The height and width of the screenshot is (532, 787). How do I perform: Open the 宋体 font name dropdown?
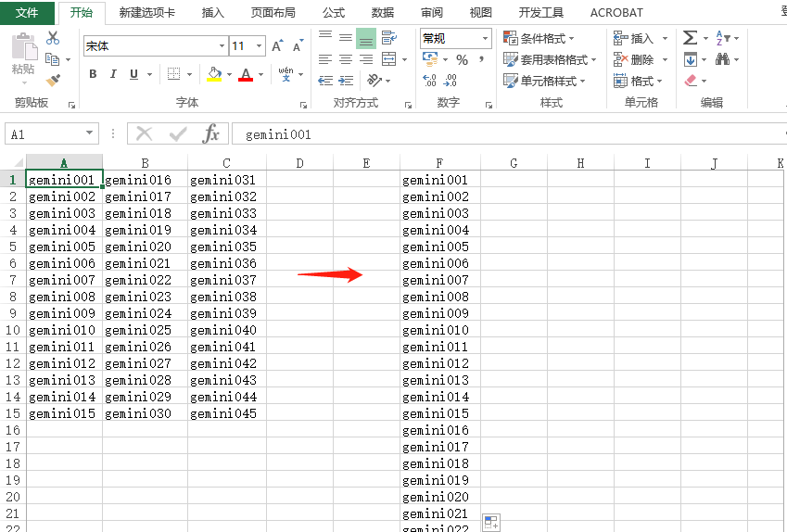(x=222, y=45)
